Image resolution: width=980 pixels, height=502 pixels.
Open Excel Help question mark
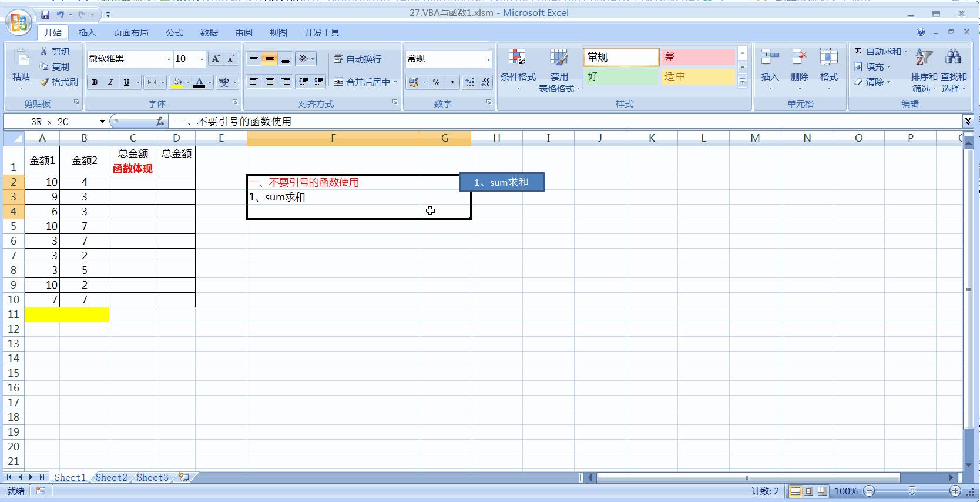coord(921,32)
